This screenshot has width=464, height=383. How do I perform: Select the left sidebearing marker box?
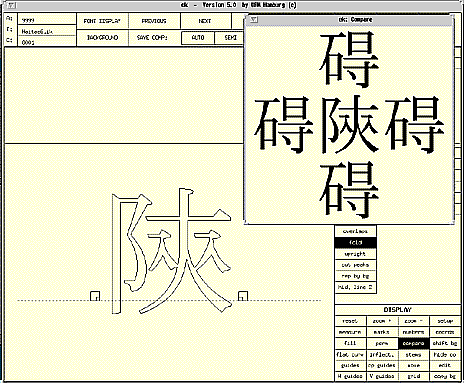pyautogui.click(x=95, y=296)
